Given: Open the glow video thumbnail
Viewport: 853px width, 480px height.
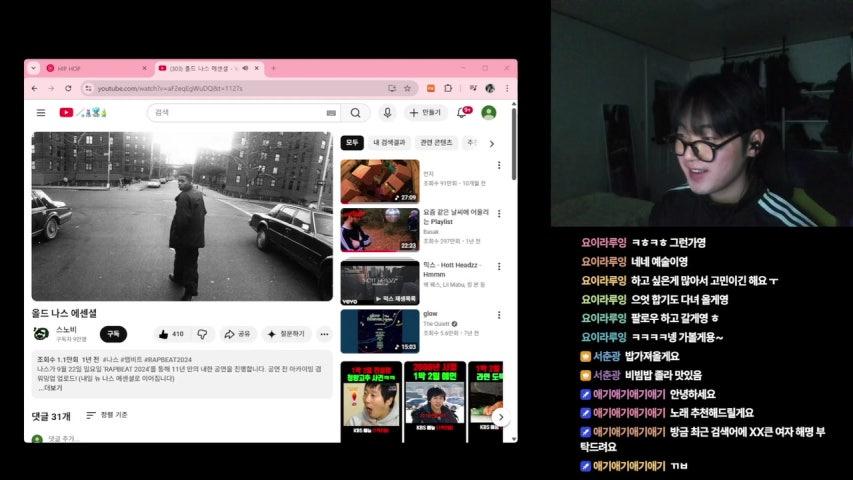Looking at the screenshot, I should coord(379,331).
